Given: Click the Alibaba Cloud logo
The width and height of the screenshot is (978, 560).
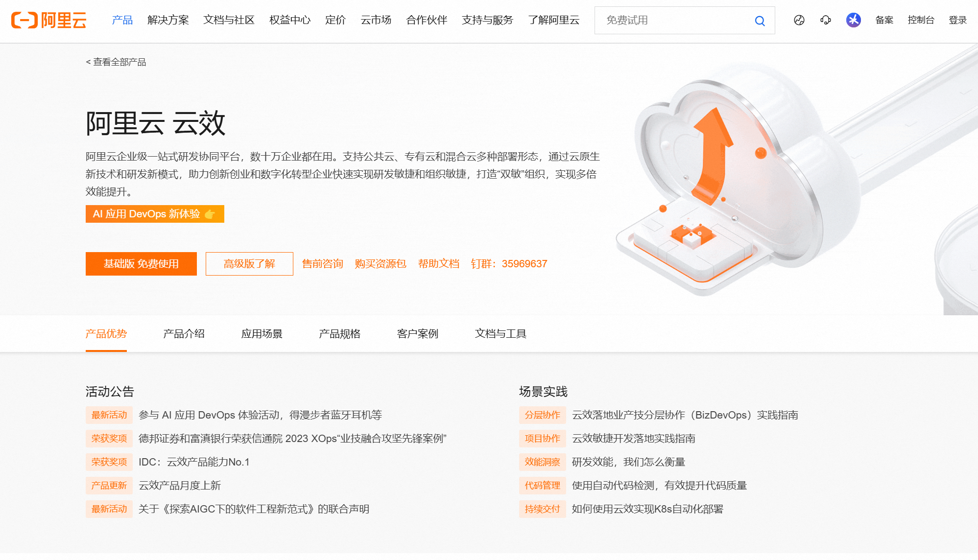Looking at the screenshot, I should [49, 20].
